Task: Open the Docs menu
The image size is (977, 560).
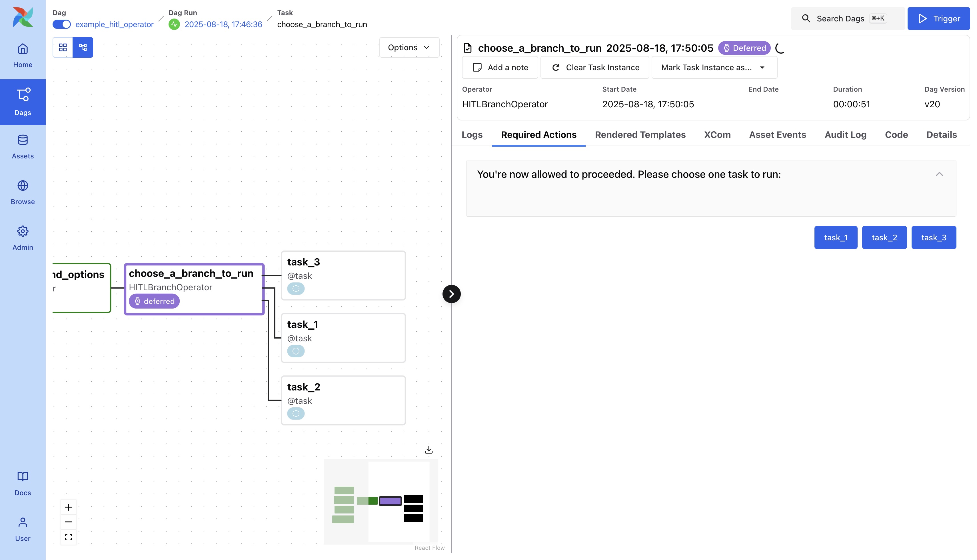Action: point(23,484)
